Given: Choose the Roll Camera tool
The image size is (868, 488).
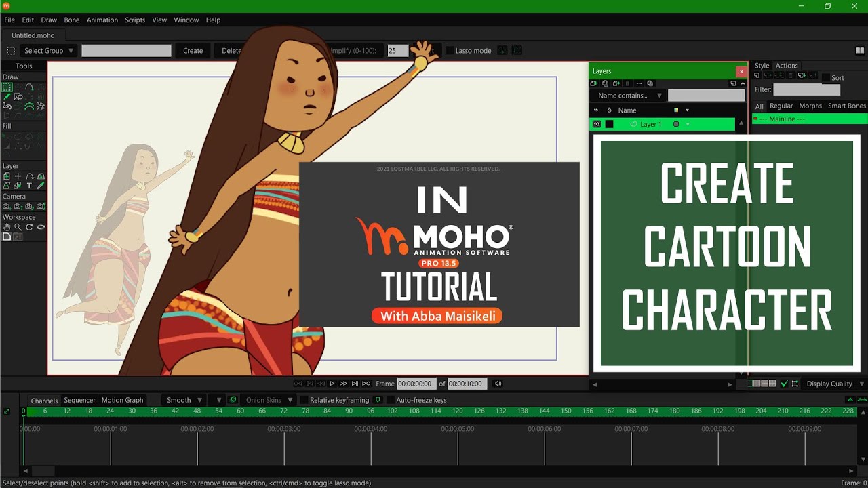Looking at the screenshot, I should point(30,206).
